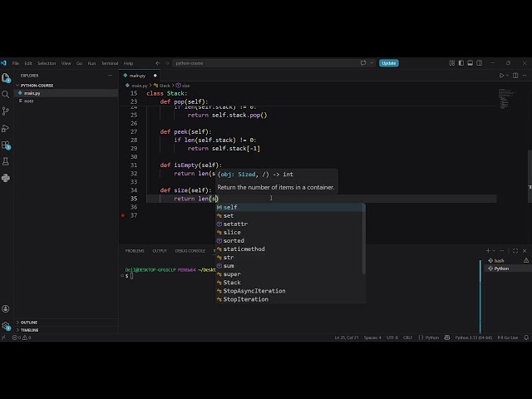
Task: Select the Python terminal instance
Action: tap(508, 268)
